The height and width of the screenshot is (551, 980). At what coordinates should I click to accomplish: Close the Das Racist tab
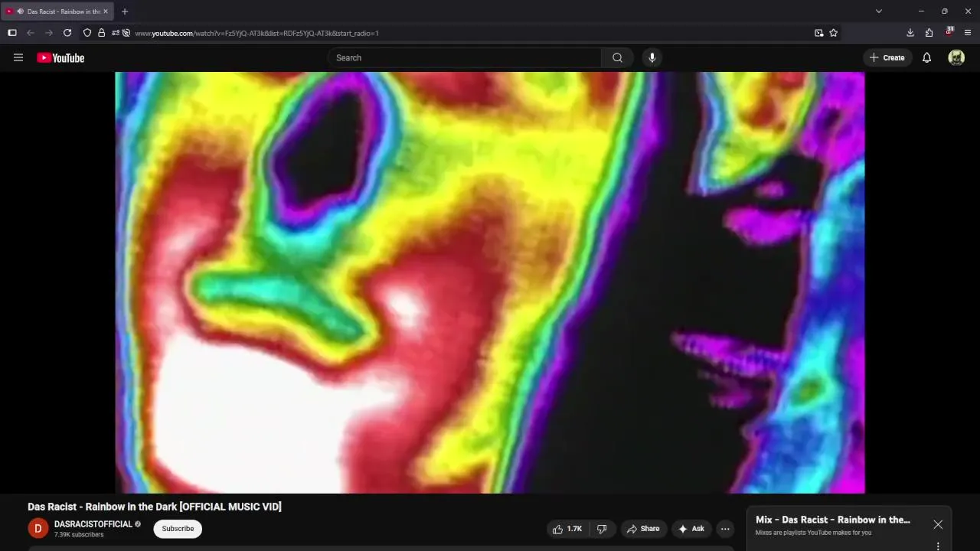pos(106,11)
